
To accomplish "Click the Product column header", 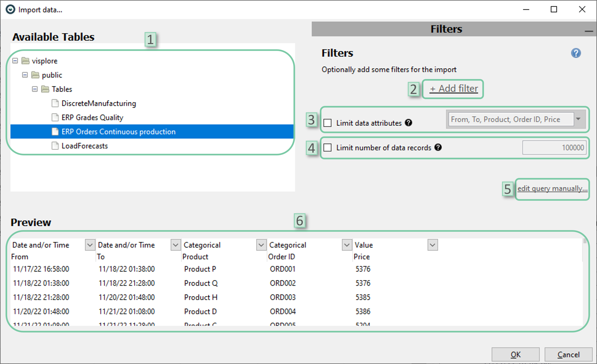I will click(x=195, y=257).
